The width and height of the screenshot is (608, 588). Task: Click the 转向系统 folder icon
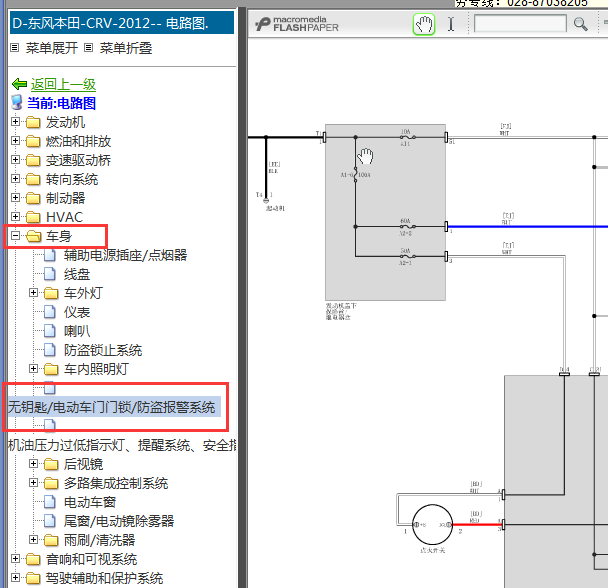tap(33, 179)
